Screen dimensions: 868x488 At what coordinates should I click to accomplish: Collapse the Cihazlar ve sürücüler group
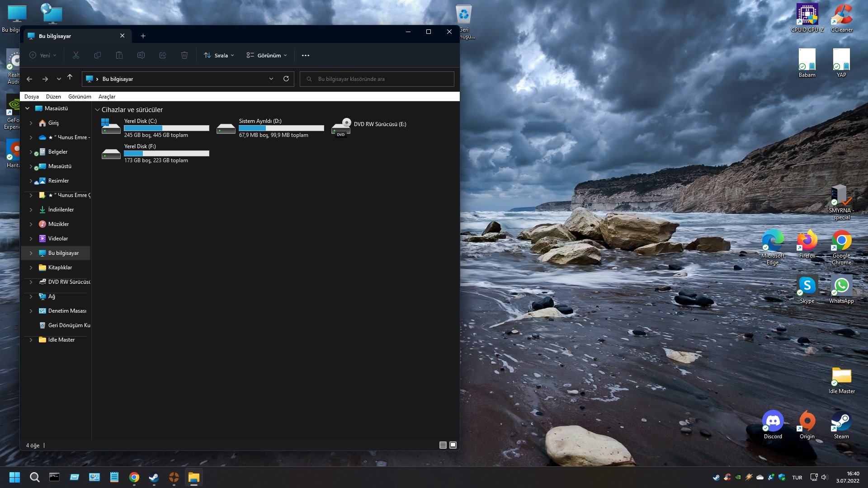[97, 110]
